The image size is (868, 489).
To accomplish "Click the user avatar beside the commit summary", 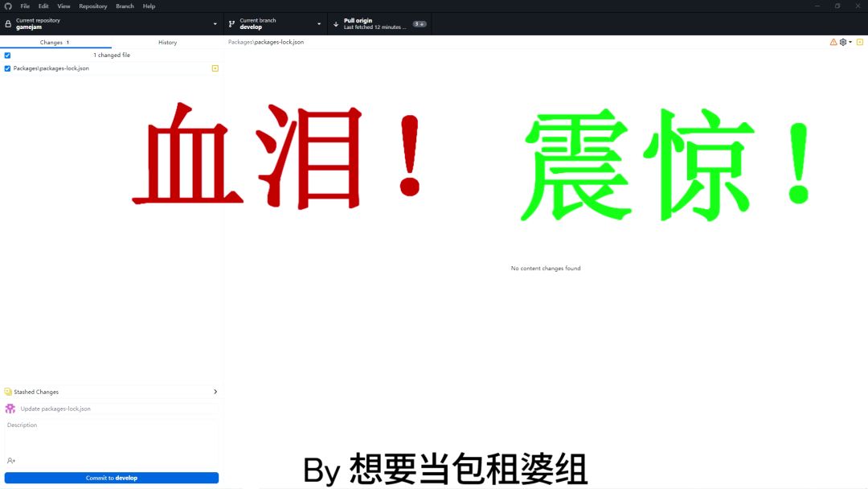I will [x=10, y=409].
